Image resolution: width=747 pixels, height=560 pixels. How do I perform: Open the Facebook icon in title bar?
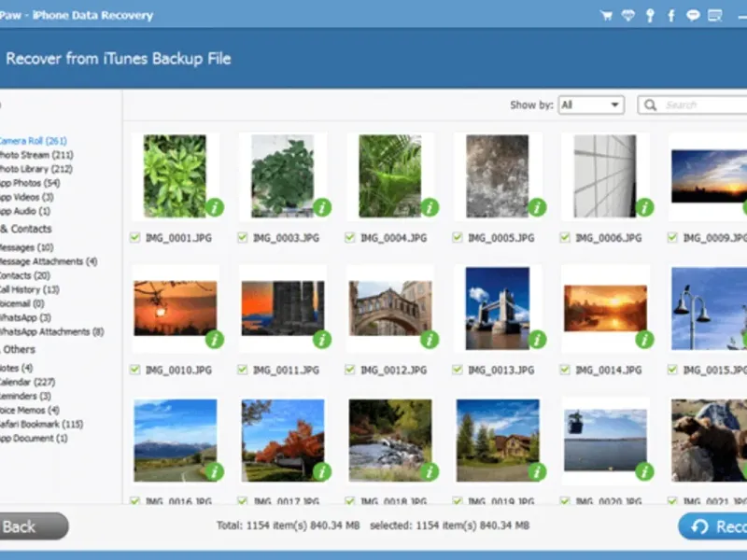click(671, 16)
